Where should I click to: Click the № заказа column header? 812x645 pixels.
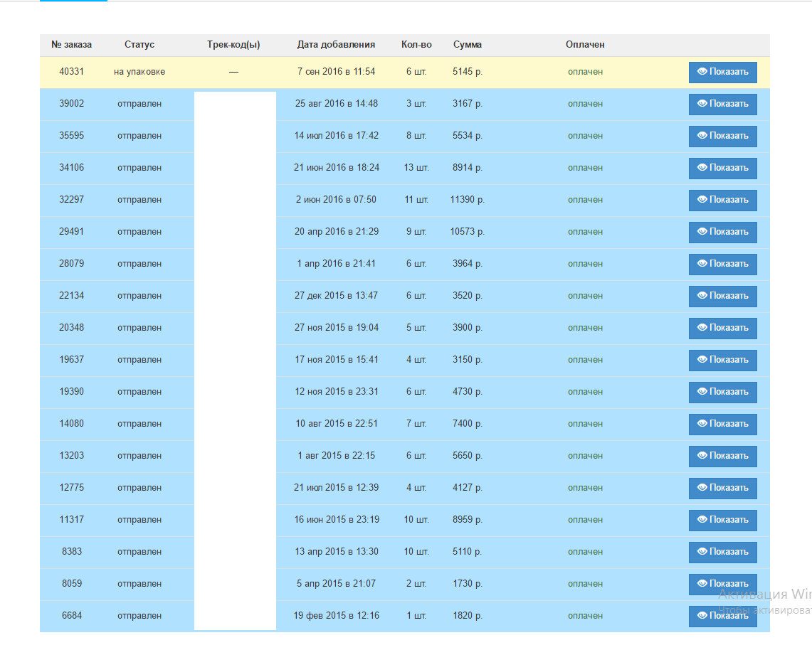coord(71,45)
